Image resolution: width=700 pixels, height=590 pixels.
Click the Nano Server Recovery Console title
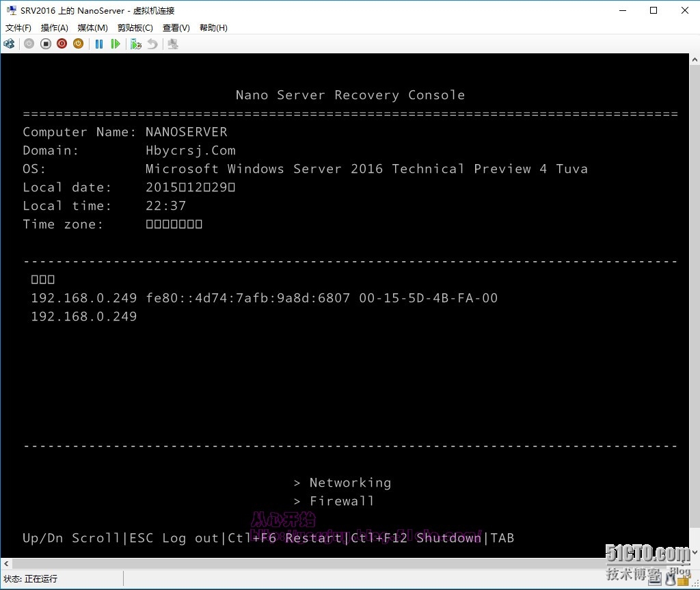click(x=351, y=95)
